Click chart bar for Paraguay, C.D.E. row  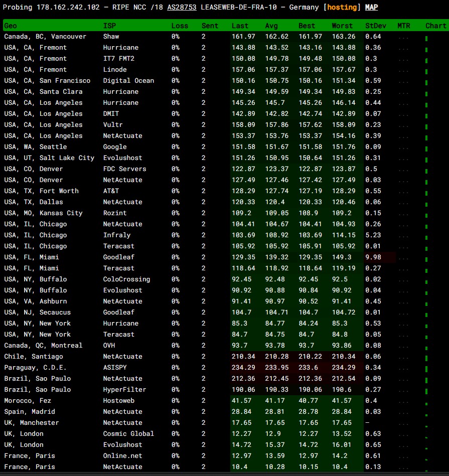point(426,369)
